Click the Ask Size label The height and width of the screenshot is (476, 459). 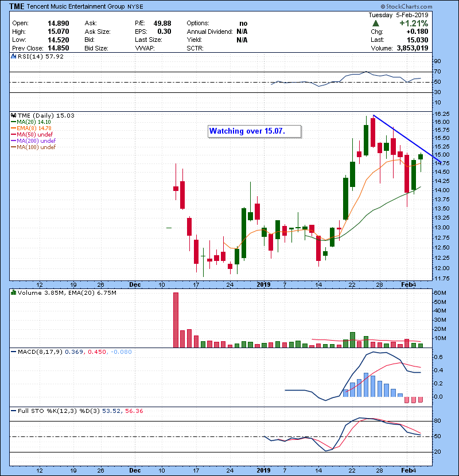pos(98,32)
